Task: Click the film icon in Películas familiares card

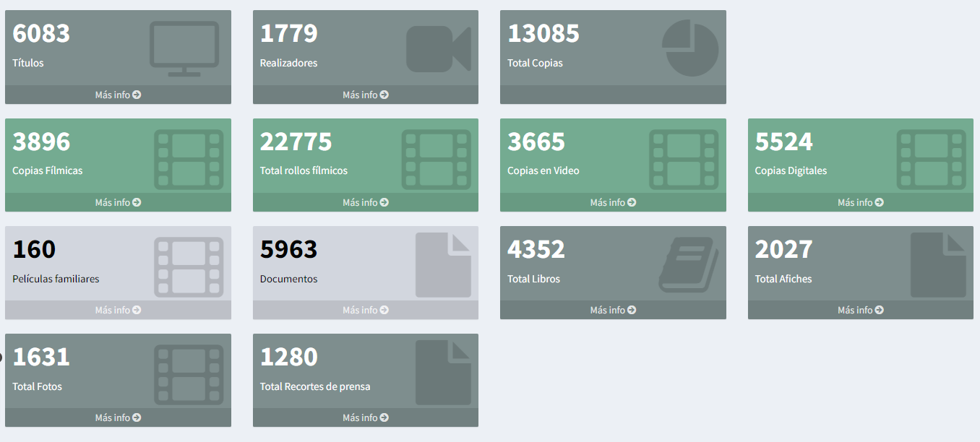Action: click(189, 267)
